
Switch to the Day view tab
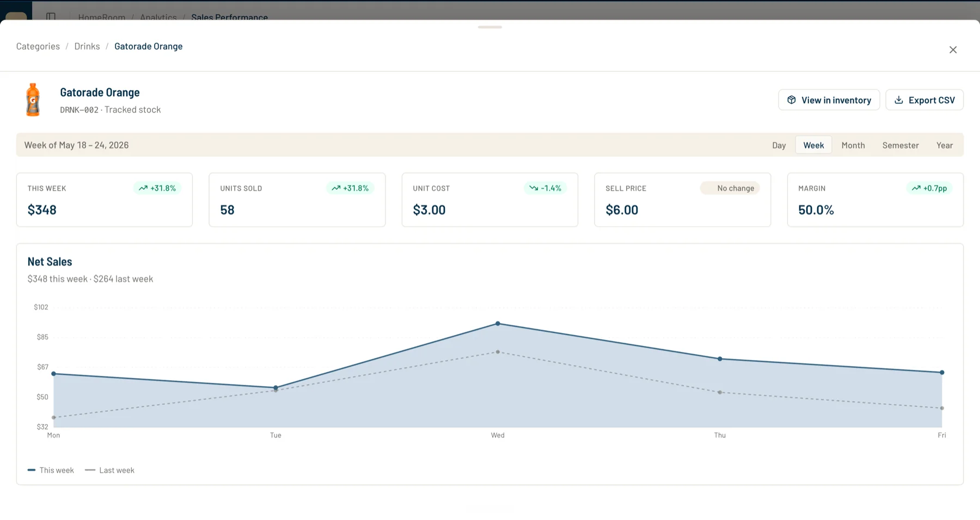(779, 145)
